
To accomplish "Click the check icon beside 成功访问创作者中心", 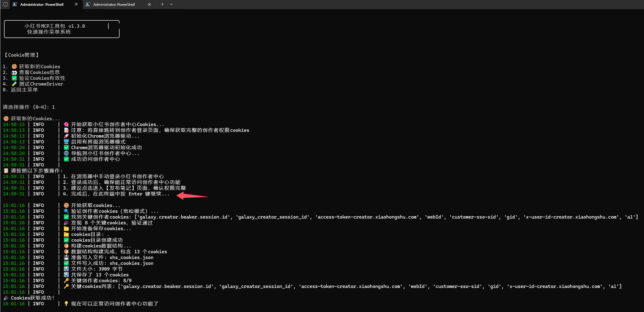I will 66,159.
